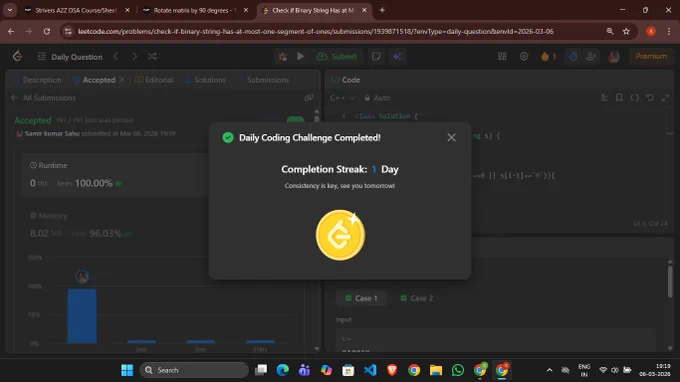680x382 pixels.
Task: Copy the submission link icon
Action: [x=309, y=98]
